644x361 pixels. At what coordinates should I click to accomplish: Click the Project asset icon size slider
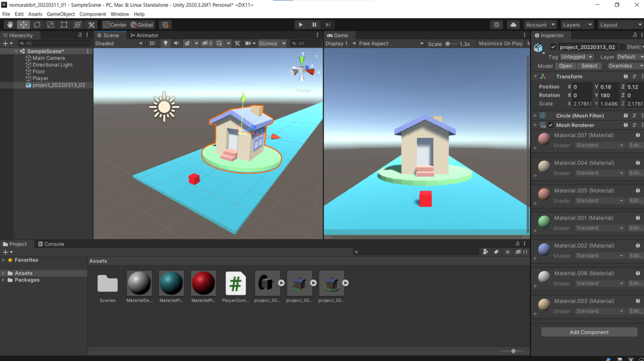pos(513,351)
